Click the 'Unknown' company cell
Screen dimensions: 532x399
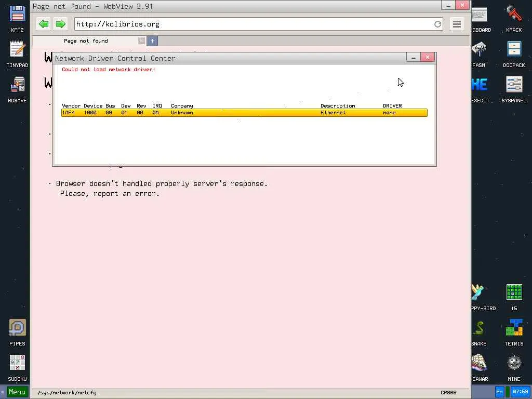(182, 113)
